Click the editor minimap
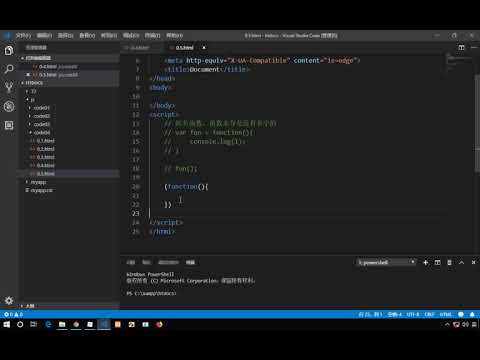This screenshot has width=480, height=360. (460, 63)
